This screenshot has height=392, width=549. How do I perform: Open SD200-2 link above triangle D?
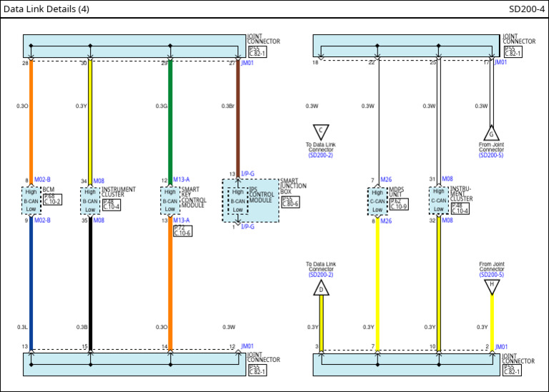[321, 274]
